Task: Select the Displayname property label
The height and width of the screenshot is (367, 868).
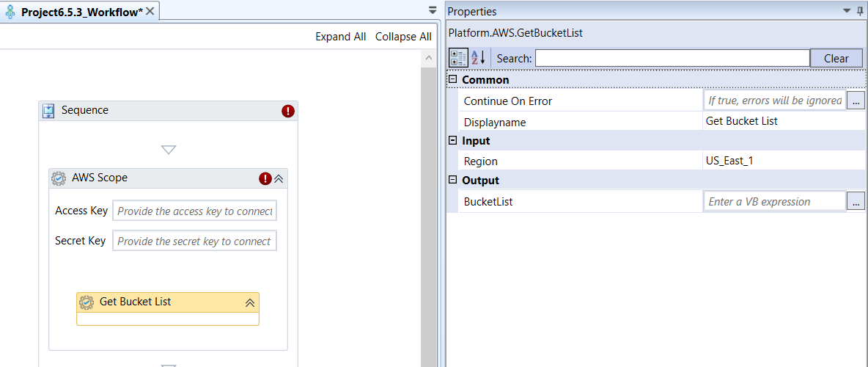Action: click(x=495, y=122)
